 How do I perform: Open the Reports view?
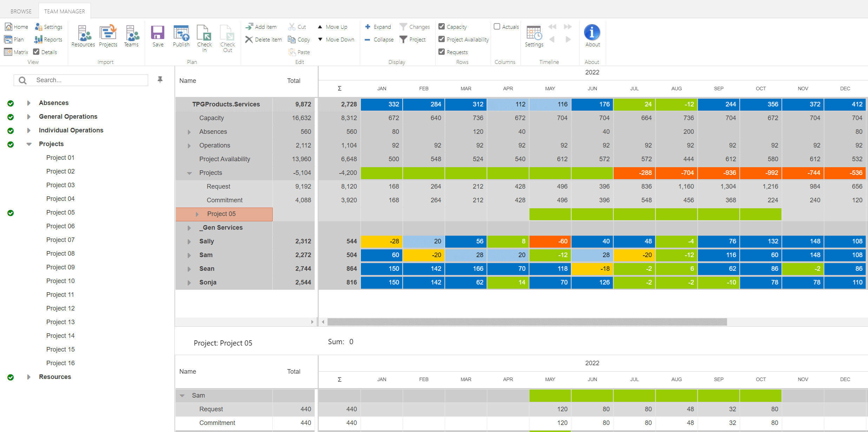pos(48,39)
